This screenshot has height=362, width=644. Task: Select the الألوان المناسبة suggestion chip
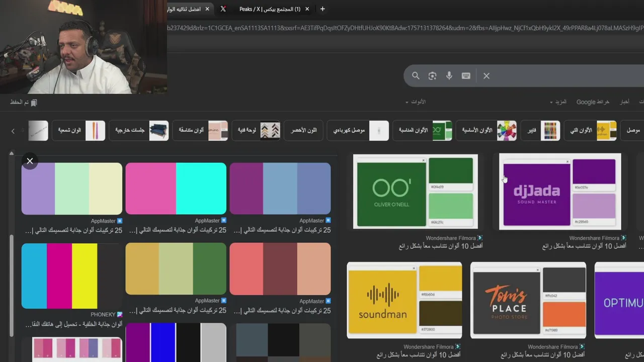(423, 131)
